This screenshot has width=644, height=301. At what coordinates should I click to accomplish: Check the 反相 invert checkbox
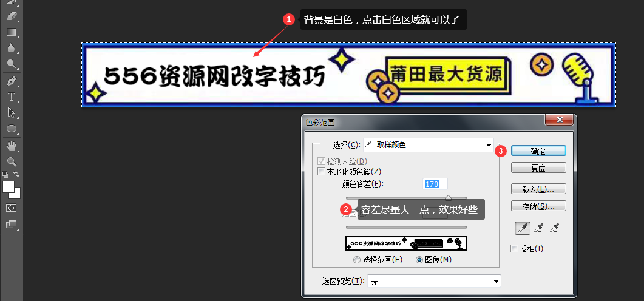point(515,248)
